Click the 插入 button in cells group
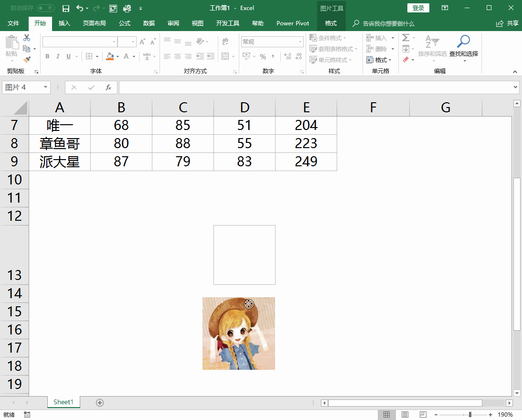 pos(376,38)
